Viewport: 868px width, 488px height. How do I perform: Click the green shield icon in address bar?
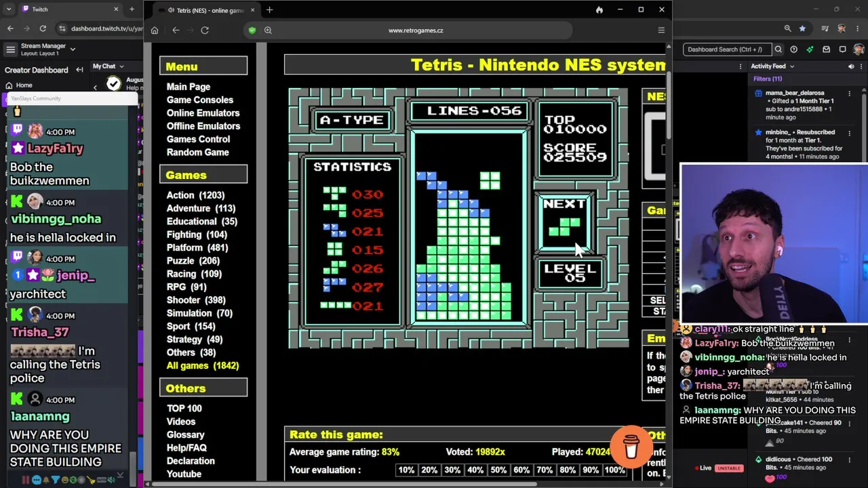pos(252,30)
